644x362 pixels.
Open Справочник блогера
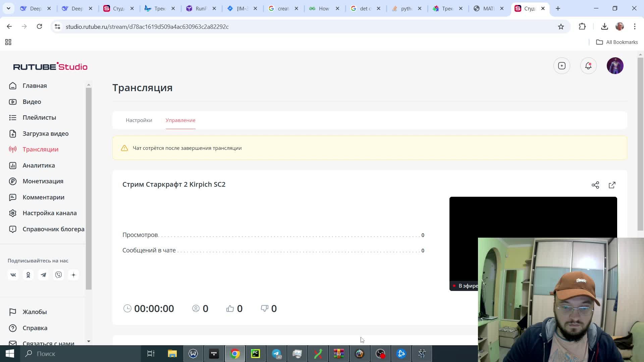coord(53,229)
